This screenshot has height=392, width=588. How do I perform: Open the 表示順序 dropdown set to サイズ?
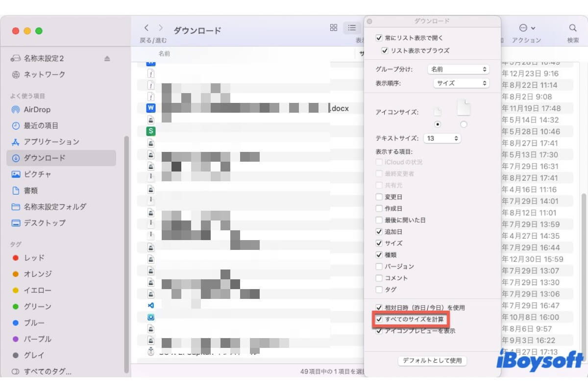click(461, 83)
